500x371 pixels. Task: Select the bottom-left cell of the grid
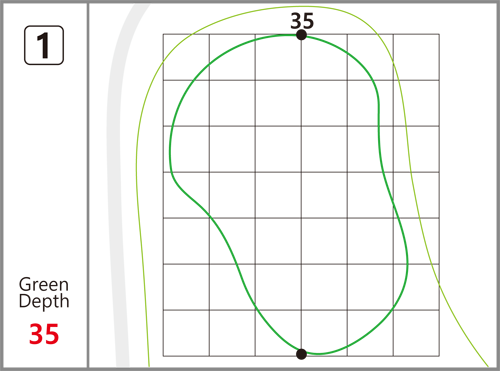tap(186, 333)
